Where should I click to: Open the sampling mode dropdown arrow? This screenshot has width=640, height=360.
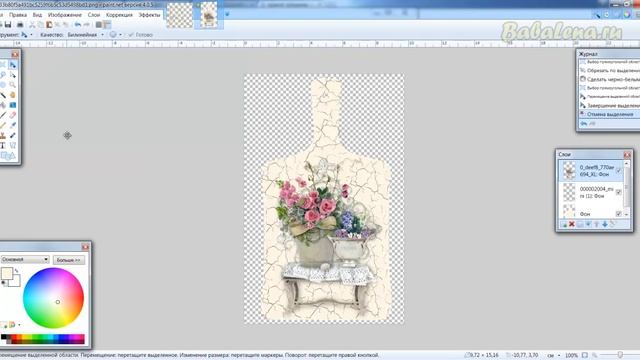pos(120,35)
